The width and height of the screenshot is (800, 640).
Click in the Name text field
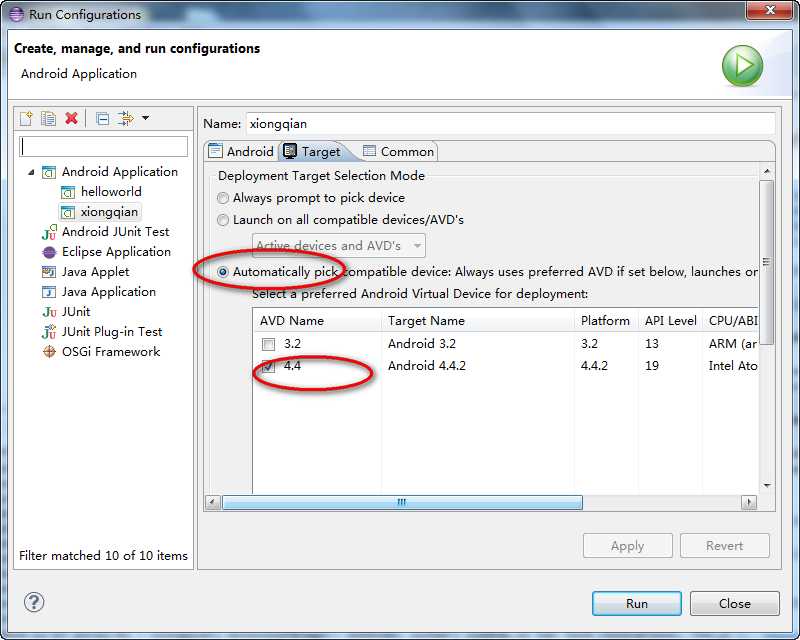tap(510, 124)
